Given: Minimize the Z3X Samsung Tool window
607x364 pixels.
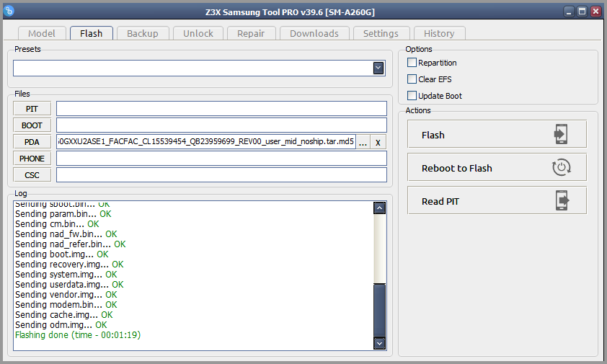Looking at the screenshot, I should pyautogui.click(x=569, y=12).
